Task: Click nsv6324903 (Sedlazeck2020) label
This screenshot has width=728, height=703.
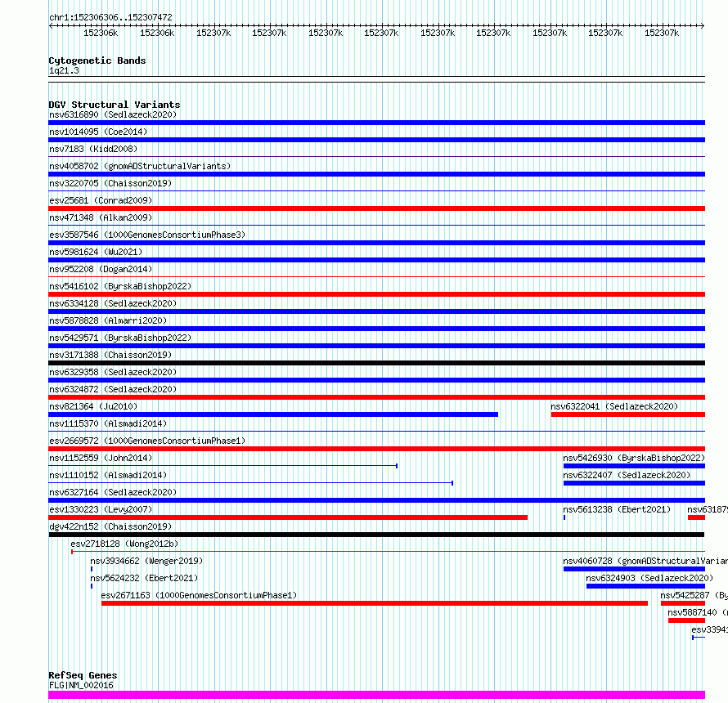Action: point(649,578)
